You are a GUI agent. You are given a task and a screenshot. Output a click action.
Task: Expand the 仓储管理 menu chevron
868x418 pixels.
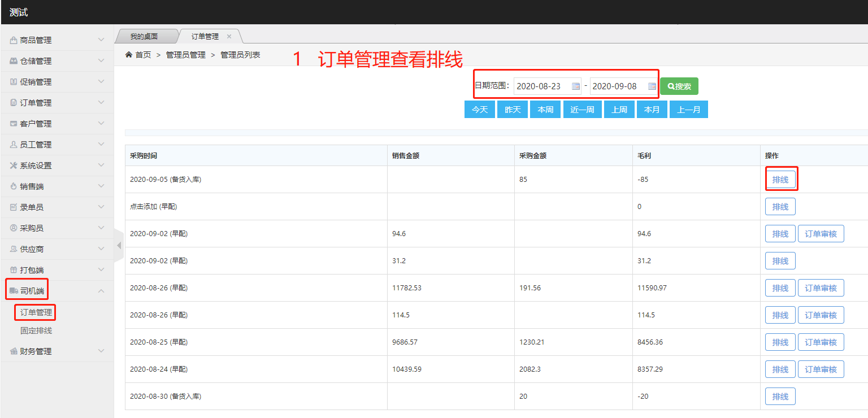(x=101, y=61)
